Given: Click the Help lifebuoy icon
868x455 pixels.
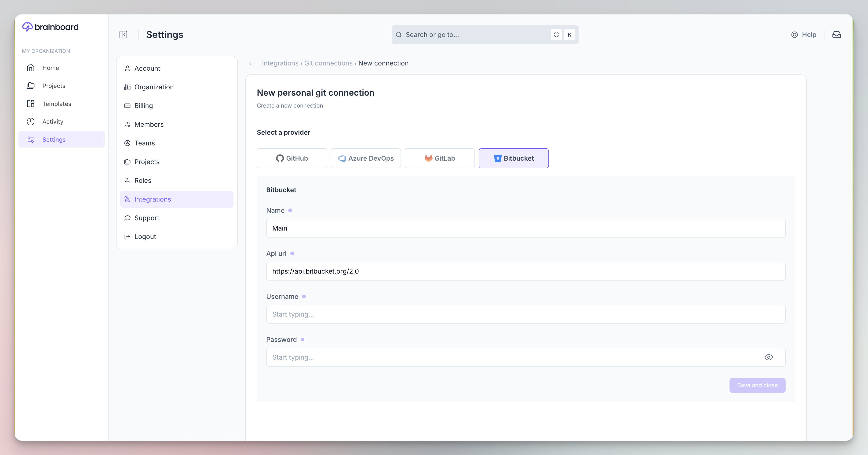Looking at the screenshot, I should click(x=794, y=35).
